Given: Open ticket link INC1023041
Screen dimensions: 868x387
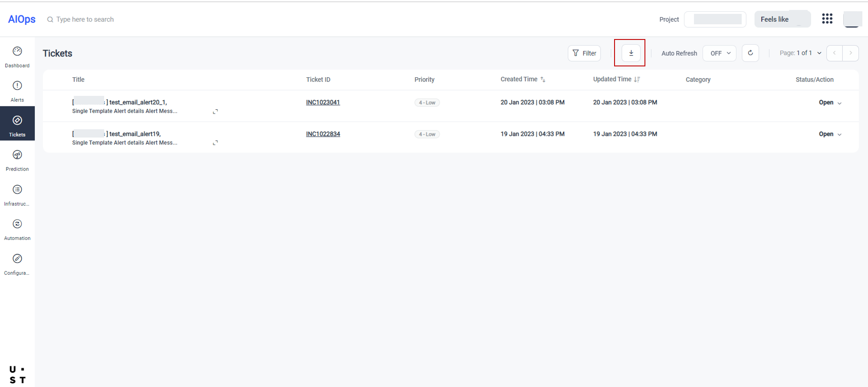Looking at the screenshot, I should [x=323, y=102].
